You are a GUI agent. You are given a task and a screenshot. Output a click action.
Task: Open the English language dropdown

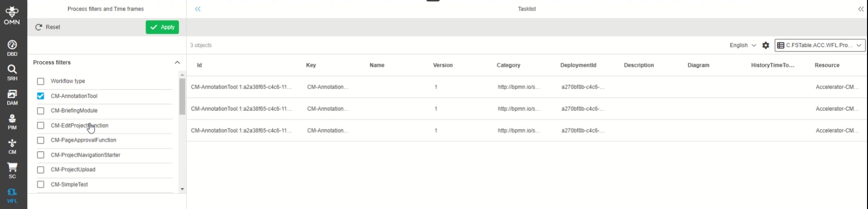click(742, 45)
